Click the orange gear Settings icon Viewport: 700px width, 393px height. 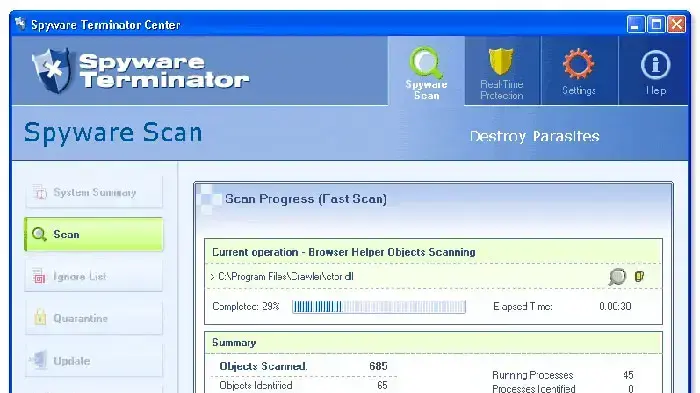(x=578, y=64)
